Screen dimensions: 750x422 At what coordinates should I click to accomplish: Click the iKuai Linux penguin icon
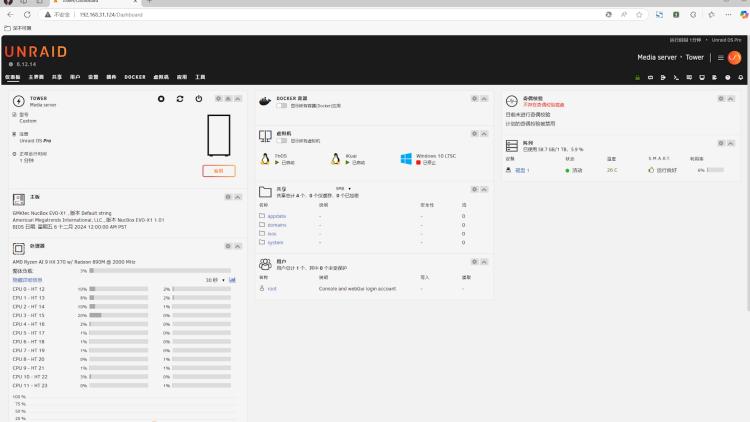pos(335,159)
